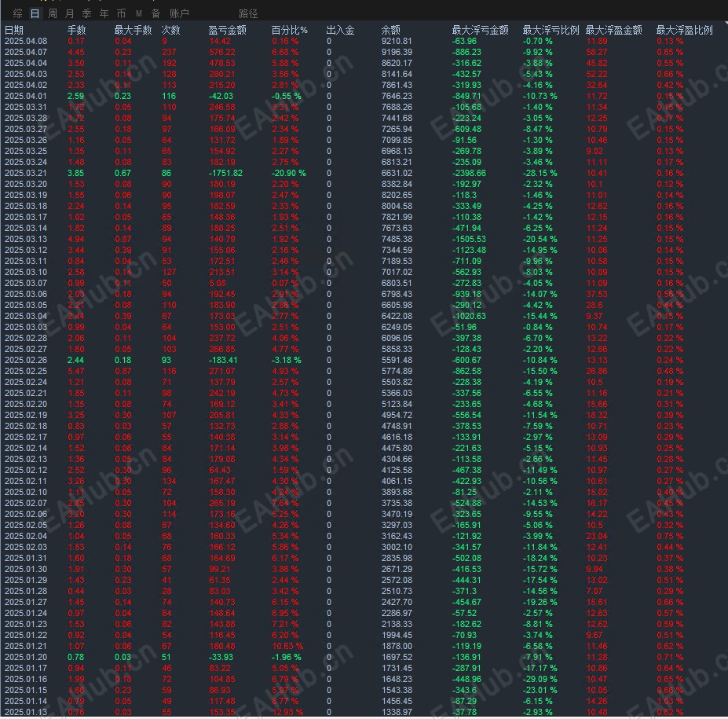Screen dimensions: 728x719
Task: Sort by the 日期 column header
Action: pos(14,30)
